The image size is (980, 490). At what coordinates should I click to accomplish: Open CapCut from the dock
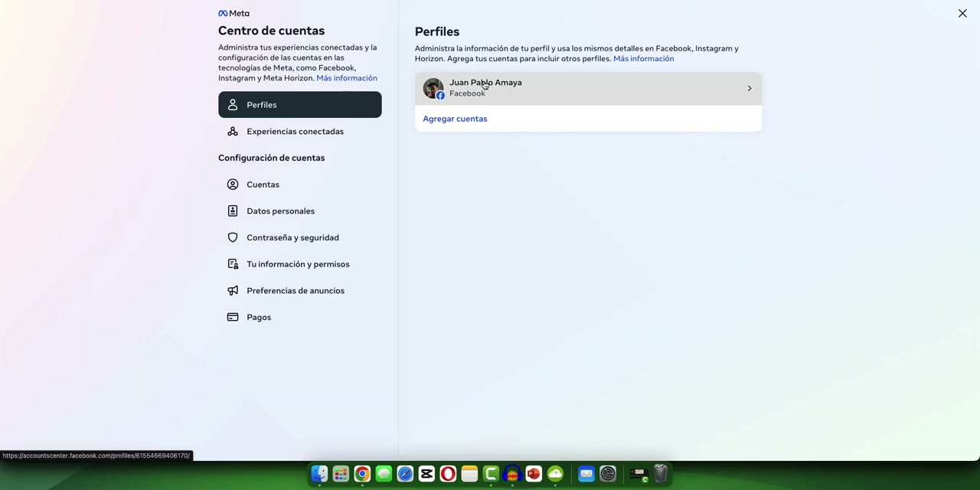426,475
